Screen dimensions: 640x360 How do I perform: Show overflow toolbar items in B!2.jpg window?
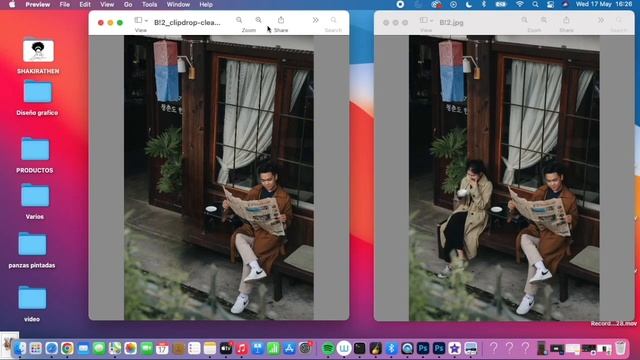click(601, 20)
